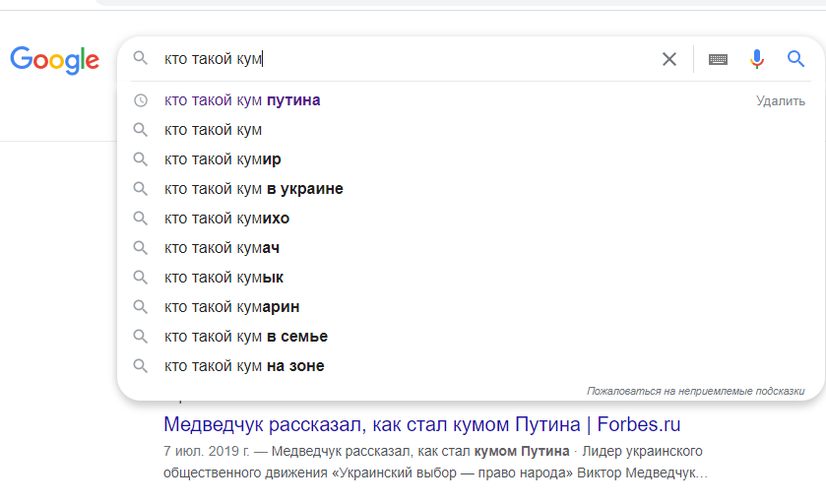Select the plain 'кто такой кум' suggestion

213,130
